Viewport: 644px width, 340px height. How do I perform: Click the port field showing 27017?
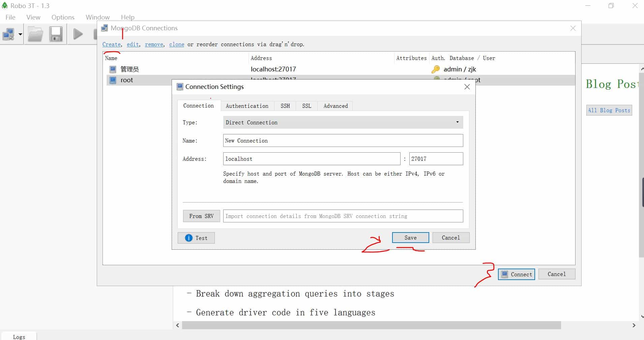436,159
